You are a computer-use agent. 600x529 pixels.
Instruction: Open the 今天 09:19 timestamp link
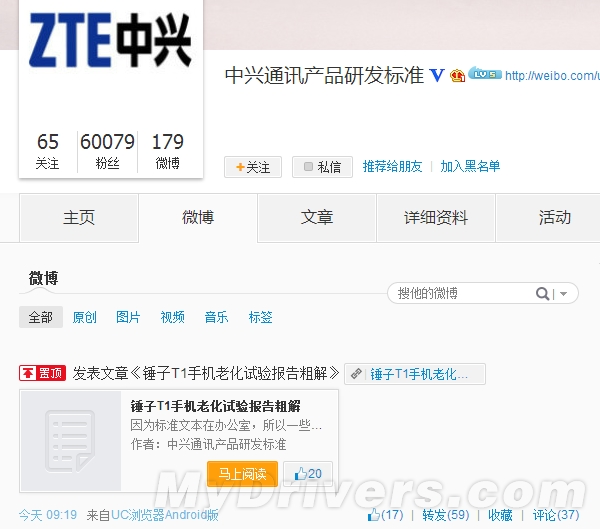pos(48,515)
